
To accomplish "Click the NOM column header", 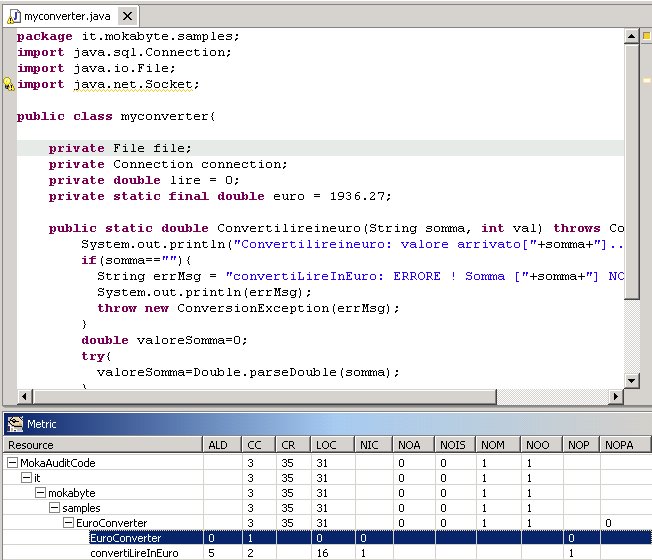I will click(498, 445).
